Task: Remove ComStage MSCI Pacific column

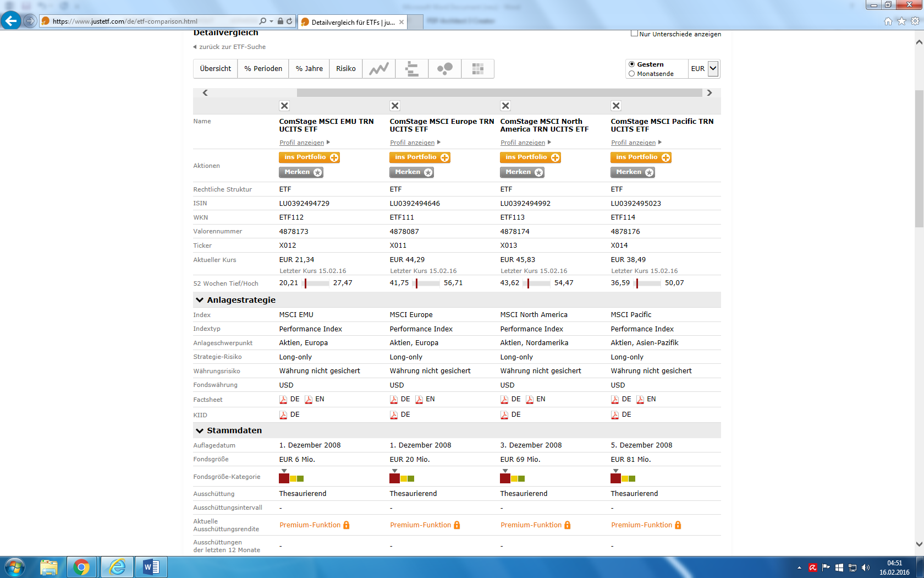Action: coord(616,106)
